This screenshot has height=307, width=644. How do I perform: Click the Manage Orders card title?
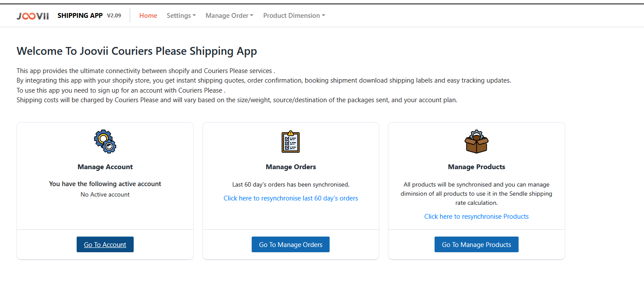click(291, 167)
